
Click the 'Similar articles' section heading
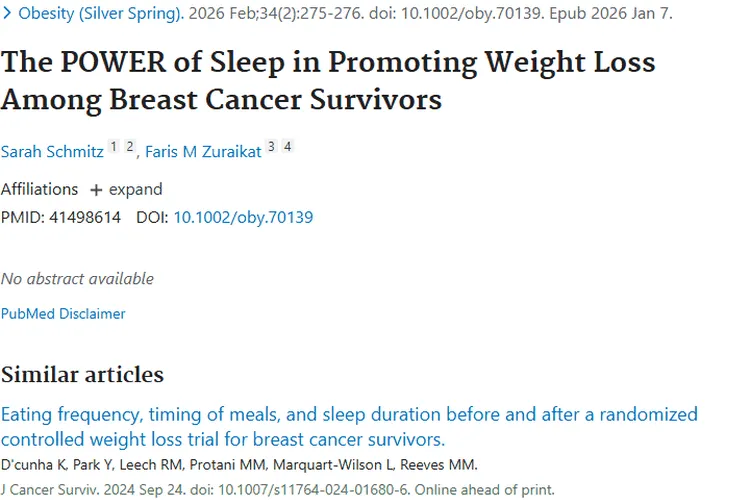pos(82,375)
